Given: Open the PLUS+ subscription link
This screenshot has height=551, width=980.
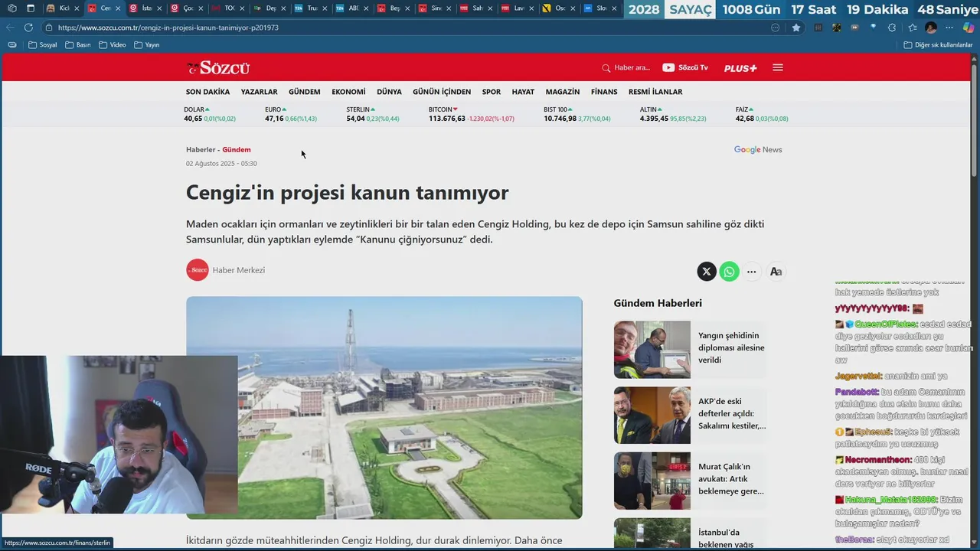Looking at the screenshot, I should click(740, 68).
